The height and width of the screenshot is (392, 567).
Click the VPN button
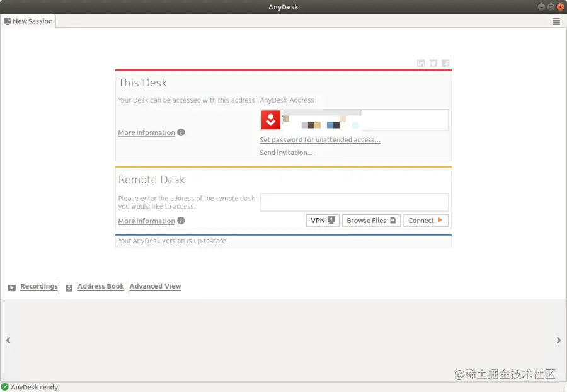pyautogui.click(x=323, y=221)
